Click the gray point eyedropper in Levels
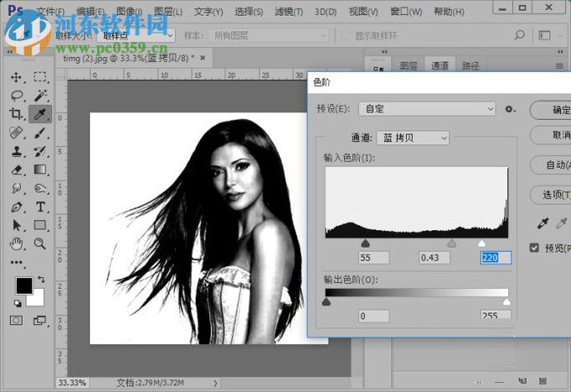Screen dimensions: 571x392 point(562,223)
